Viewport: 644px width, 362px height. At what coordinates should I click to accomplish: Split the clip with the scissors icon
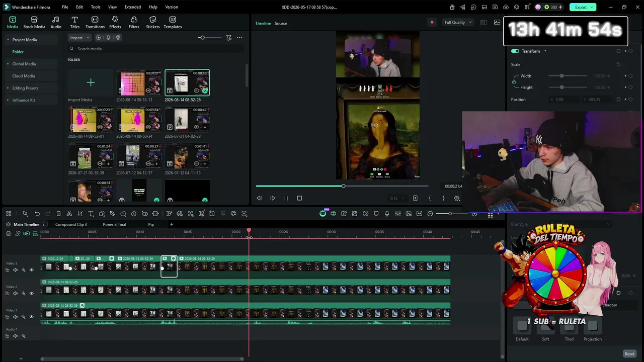coord(69,214)
